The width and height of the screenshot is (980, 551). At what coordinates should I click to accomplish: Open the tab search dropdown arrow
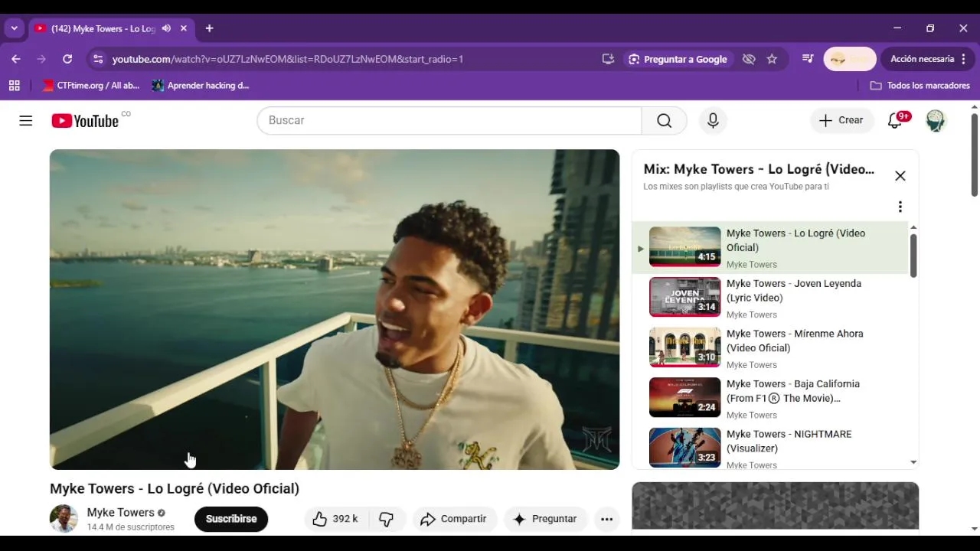pyautogui.click(x=14, y=28)
